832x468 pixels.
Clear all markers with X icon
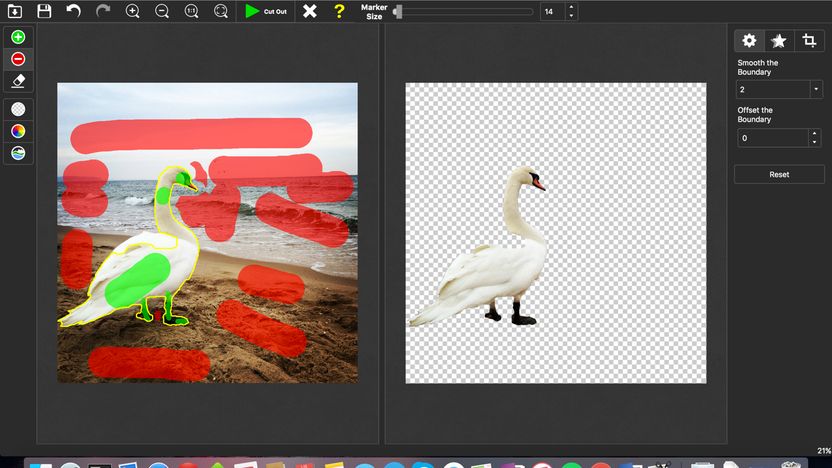[x=310, y=11]
